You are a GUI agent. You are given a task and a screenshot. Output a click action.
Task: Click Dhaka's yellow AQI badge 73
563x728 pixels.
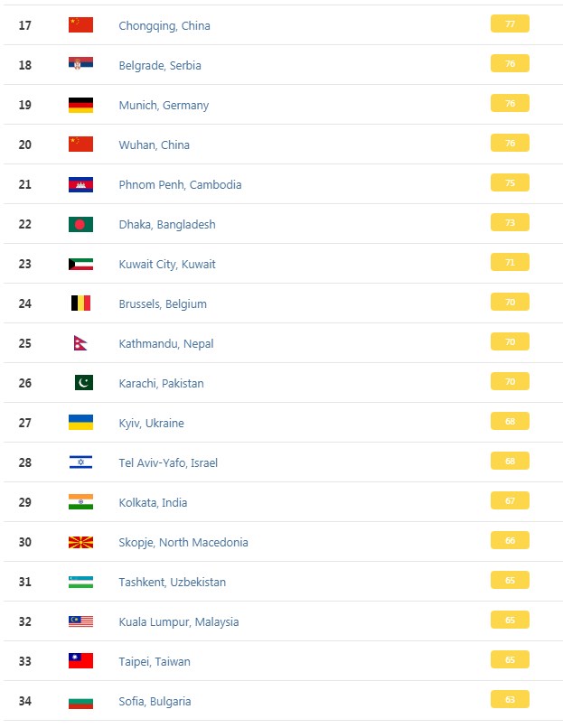510,222
